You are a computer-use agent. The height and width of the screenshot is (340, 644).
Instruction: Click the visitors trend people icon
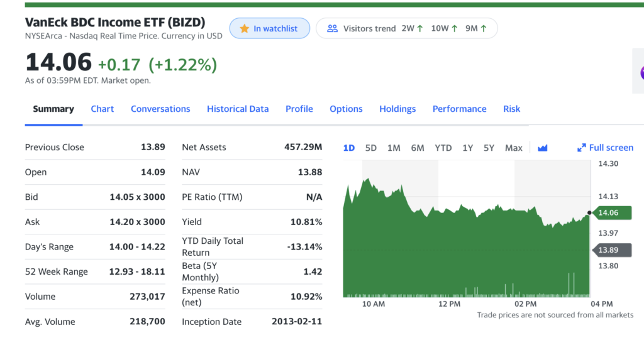click(332, 28)
